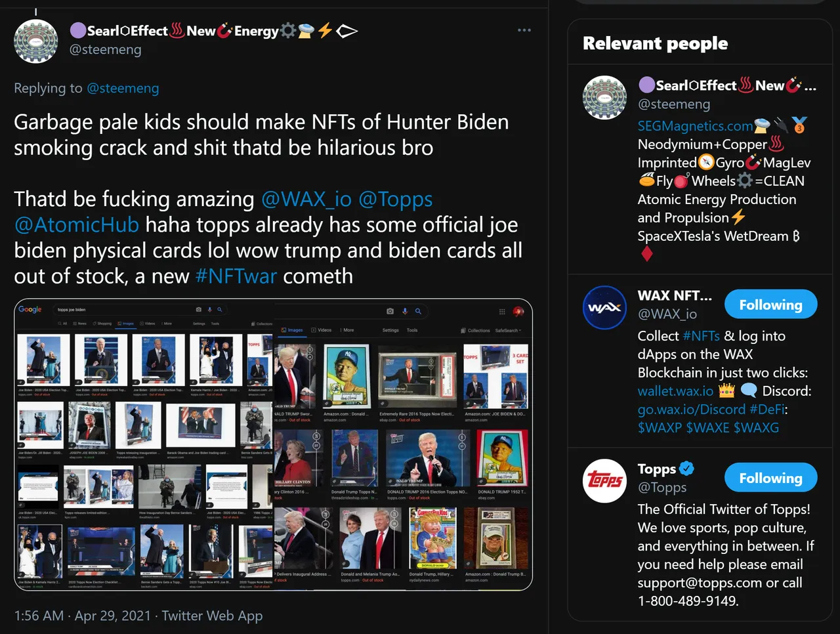Click the steemeng avatar in Relevant people
The width and height of the screenshot is (840, 634).
click(604, 98)
